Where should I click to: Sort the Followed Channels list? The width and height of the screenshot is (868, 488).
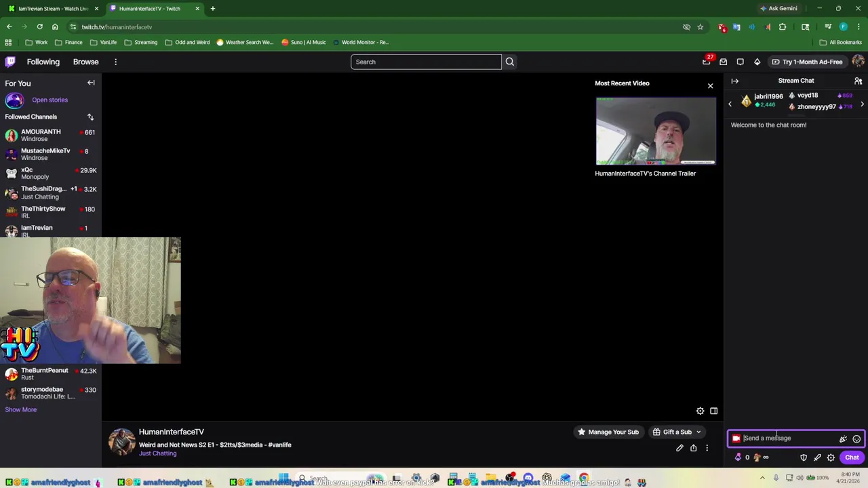pos(90,117)
